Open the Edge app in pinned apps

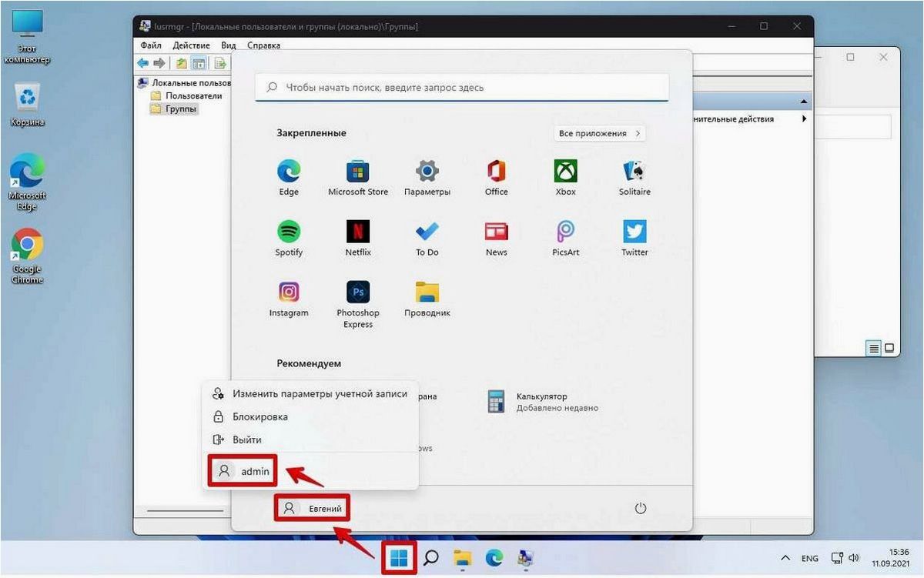tap(289, 178)
